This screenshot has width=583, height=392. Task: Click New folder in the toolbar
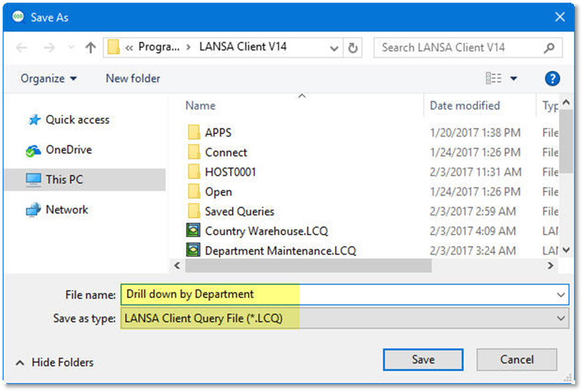pyautogui.click(x=133, y=79)
